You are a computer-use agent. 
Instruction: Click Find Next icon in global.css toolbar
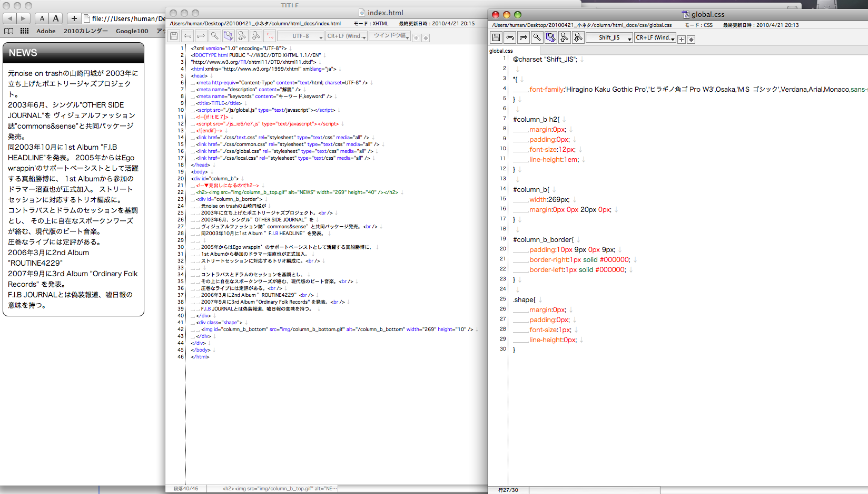click(578, 37)
